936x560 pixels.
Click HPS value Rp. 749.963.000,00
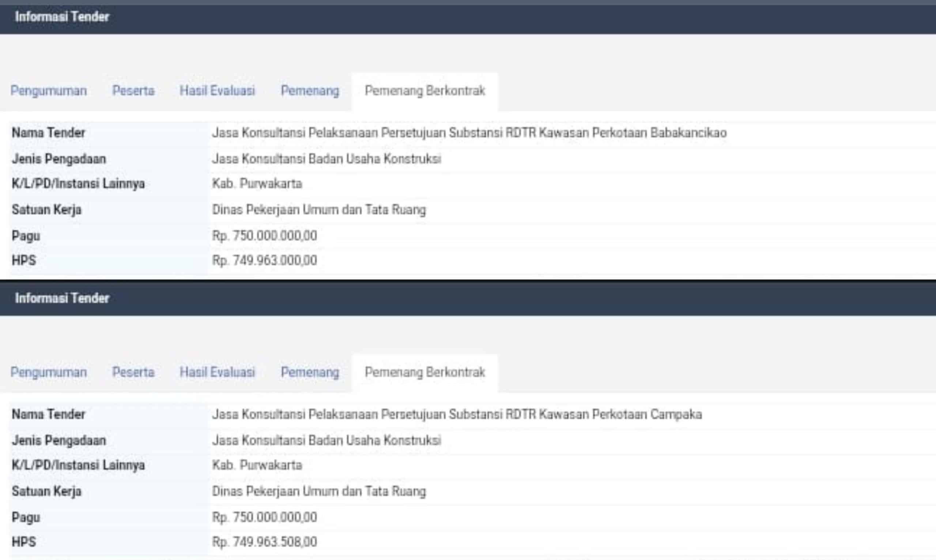(x=265, y=260)
